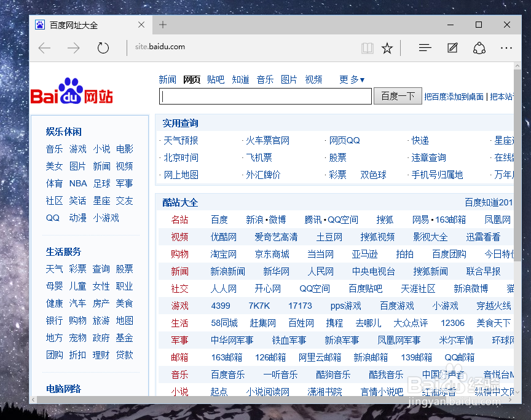This screenshot has width=531, height=420.
Task: Open the 百度音乐 link
Action: pyautogui.click(x=227, y=375)
